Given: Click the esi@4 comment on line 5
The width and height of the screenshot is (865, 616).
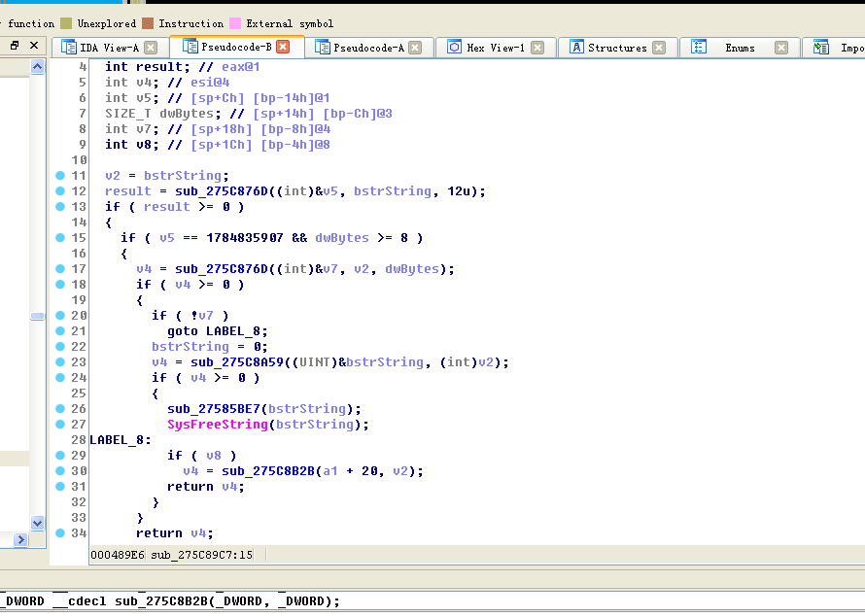Looking at the screenshot, I should click(210, 83).
